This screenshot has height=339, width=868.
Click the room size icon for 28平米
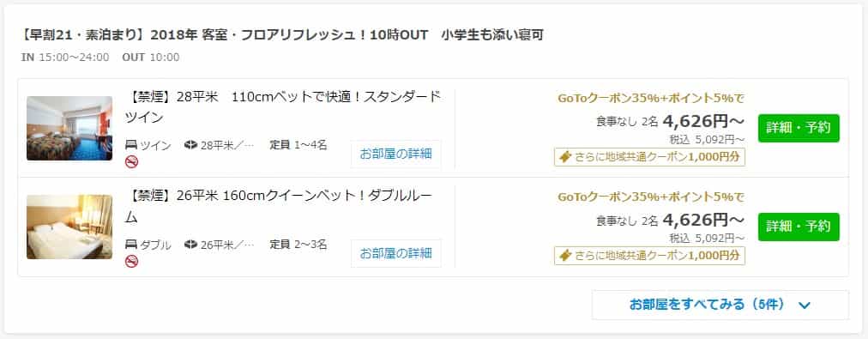pos(191,146)
